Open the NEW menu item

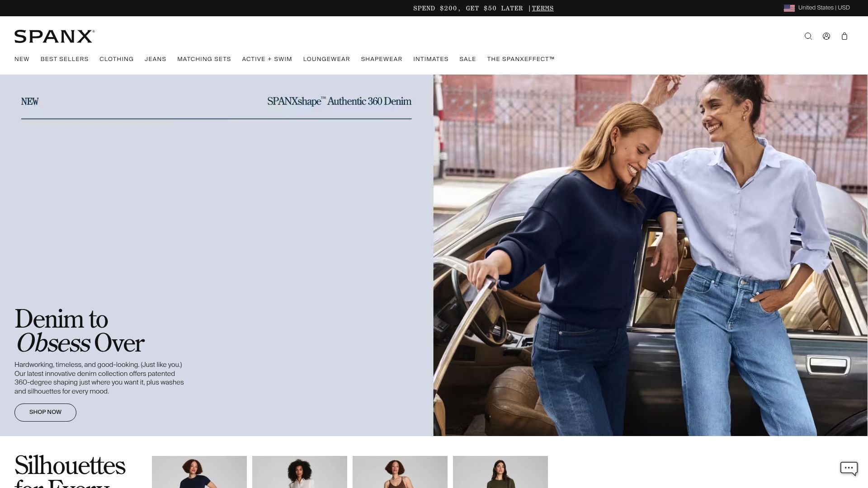(x=22, y=59)
